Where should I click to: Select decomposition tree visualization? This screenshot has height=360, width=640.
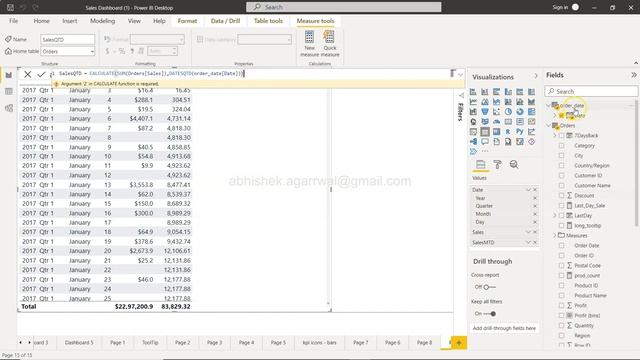pyautogui.click(x=473, y=142)
